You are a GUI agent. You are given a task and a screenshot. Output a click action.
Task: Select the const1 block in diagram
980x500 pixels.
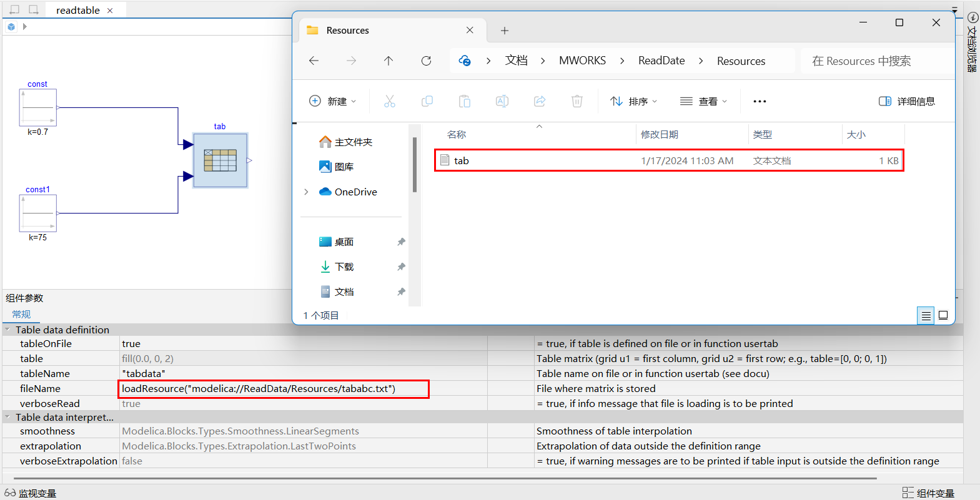click(x=38, y=213)
